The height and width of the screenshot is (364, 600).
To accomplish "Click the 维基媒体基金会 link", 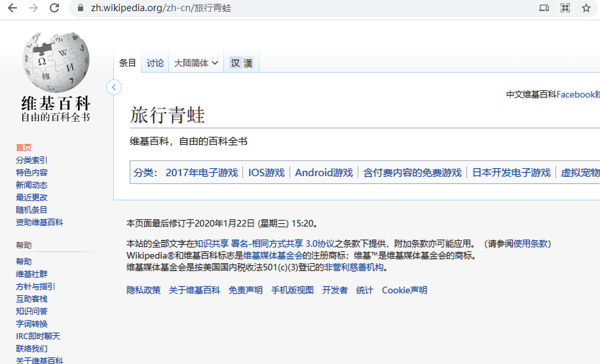I will pos(273,255).
